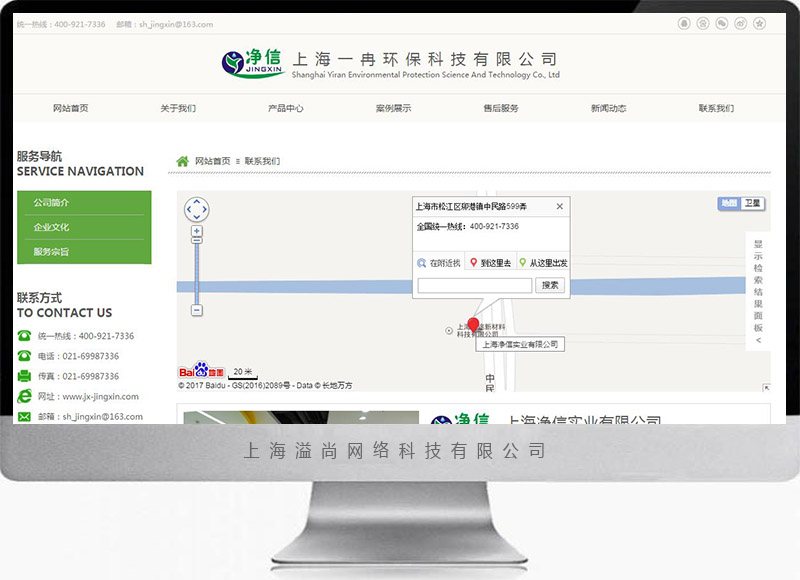Click the red location pin on map
This screenshot has width=800, height=580.
tap(474, 325)
